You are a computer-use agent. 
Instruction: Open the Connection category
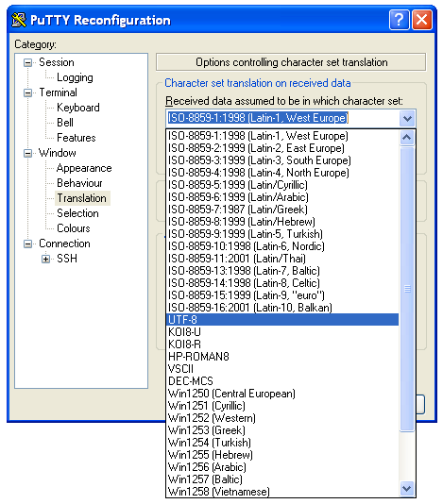pyautogui.click(x=64, y=244)
